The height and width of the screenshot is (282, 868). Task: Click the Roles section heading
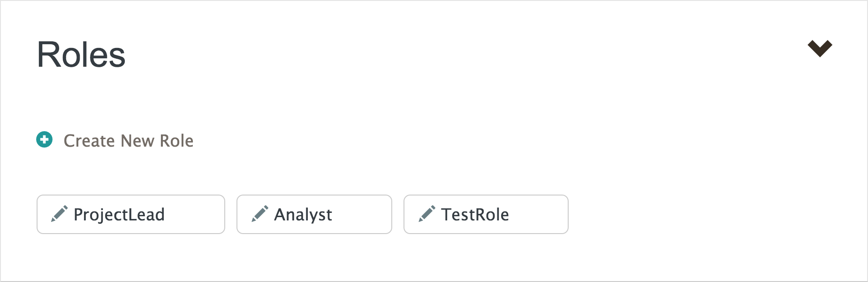(81, 55)
